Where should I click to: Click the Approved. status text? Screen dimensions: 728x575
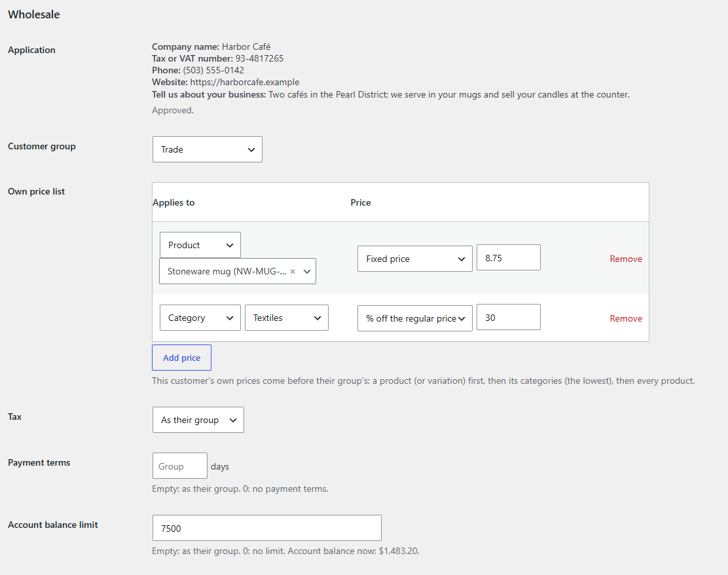tap(173, 110)
